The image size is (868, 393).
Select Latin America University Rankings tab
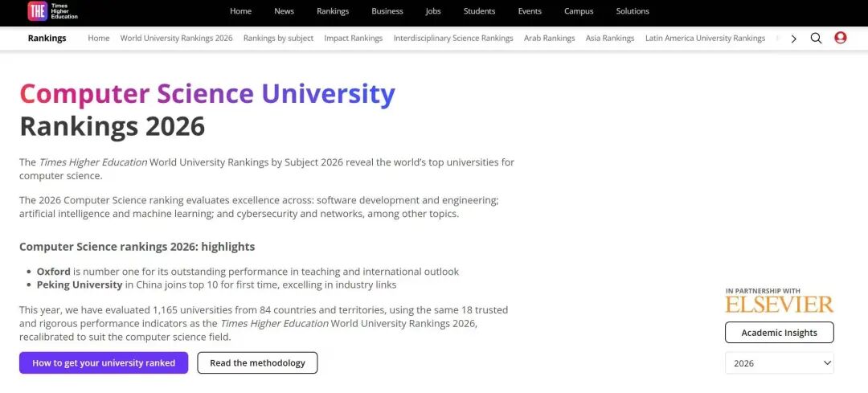point(706,39)
